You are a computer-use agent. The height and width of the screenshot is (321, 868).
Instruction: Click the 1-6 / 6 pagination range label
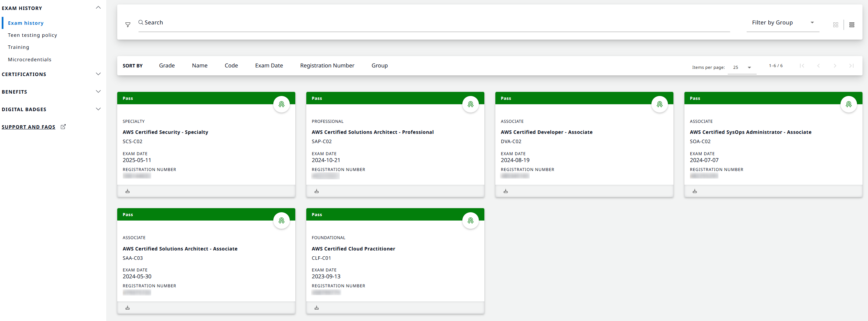776,66
